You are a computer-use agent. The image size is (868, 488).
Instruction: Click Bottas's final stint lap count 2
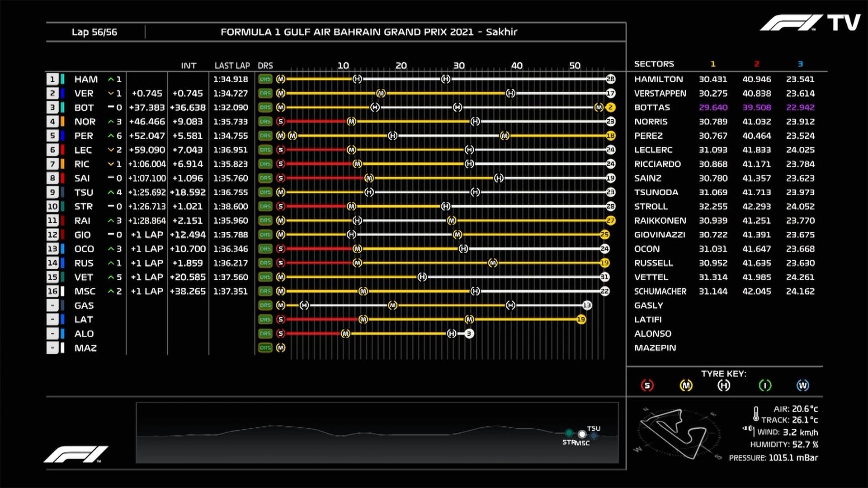point(610,108)
